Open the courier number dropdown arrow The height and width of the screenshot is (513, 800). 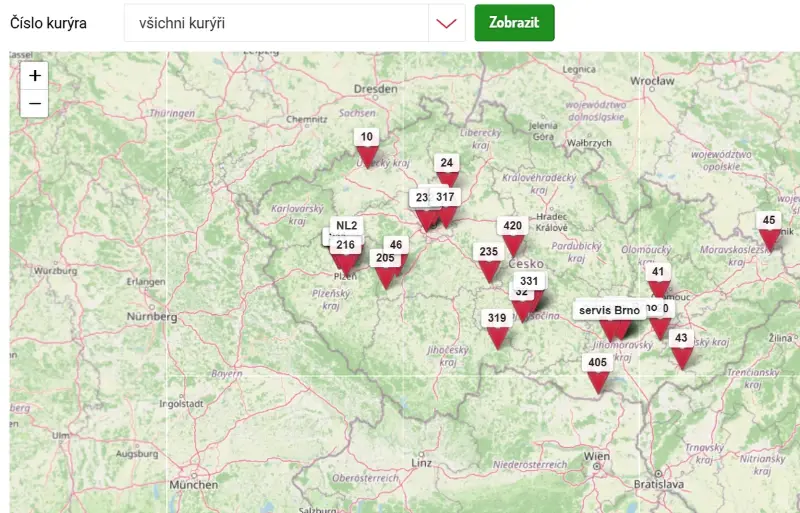click(x=446, y=23)
